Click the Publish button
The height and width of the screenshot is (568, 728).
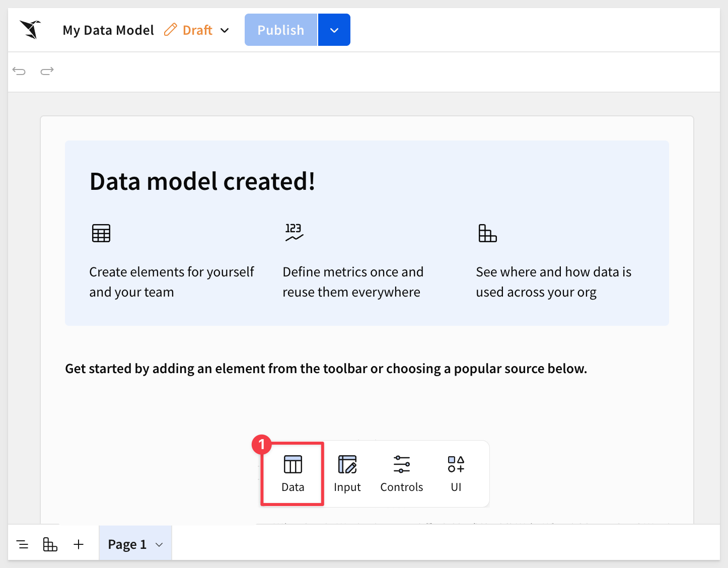tap(281, 30)
